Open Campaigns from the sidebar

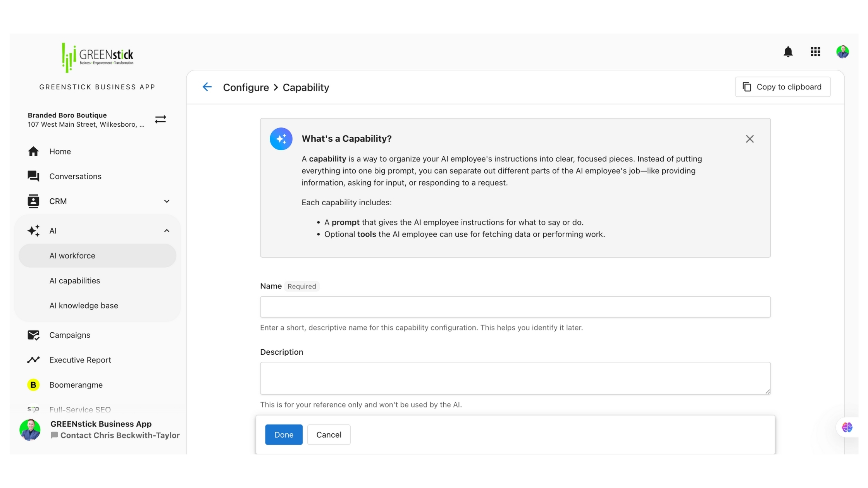[69, 335]
